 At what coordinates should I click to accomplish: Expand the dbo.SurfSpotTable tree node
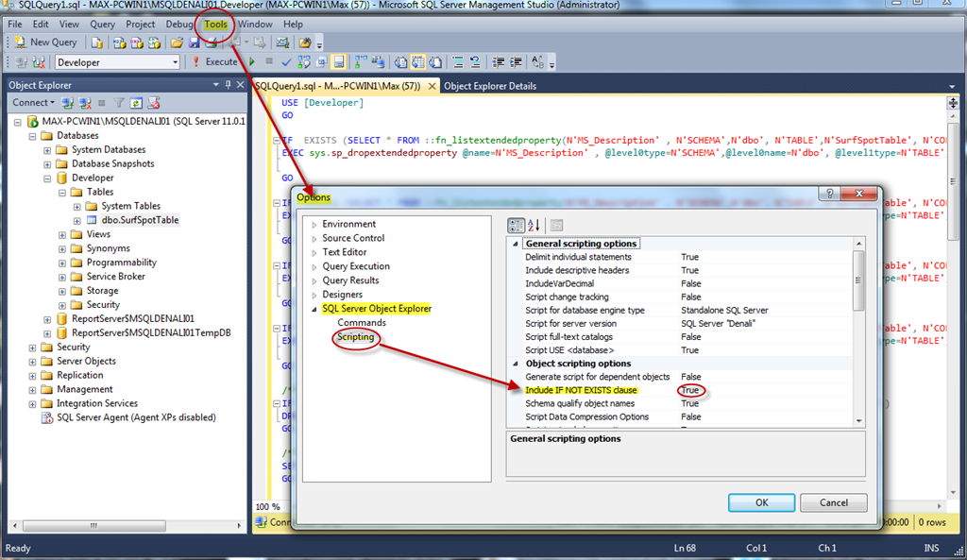click(x=77, y=220)
